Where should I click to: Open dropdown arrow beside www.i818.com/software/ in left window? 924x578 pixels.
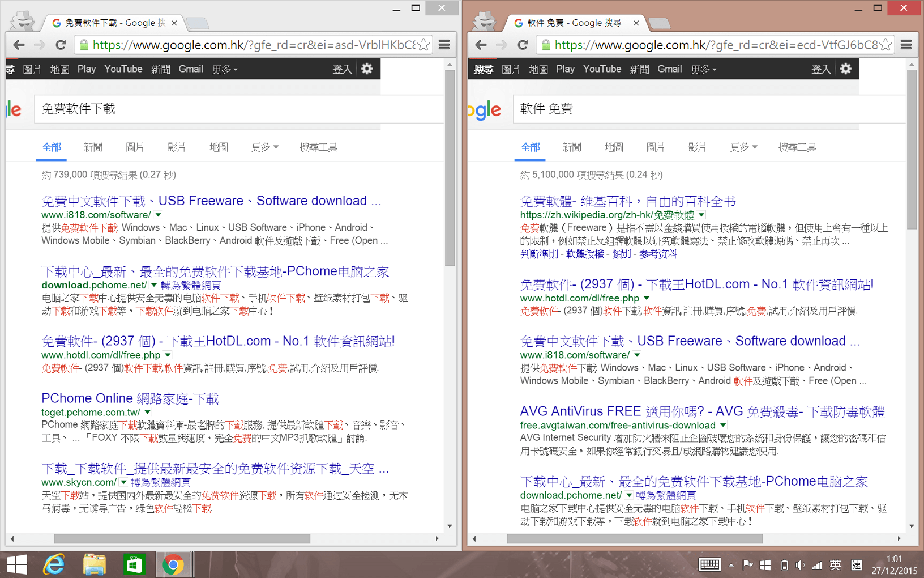click(159, 215)
